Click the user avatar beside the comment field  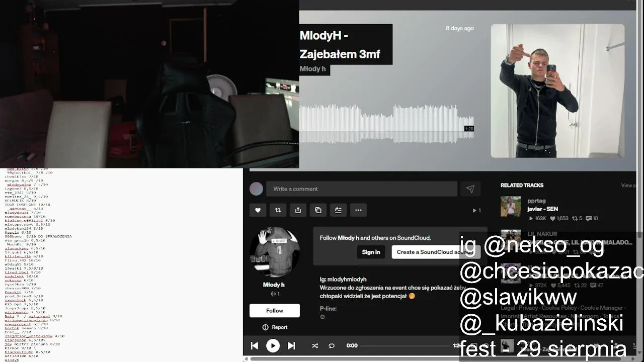click(x=257, y=189)
